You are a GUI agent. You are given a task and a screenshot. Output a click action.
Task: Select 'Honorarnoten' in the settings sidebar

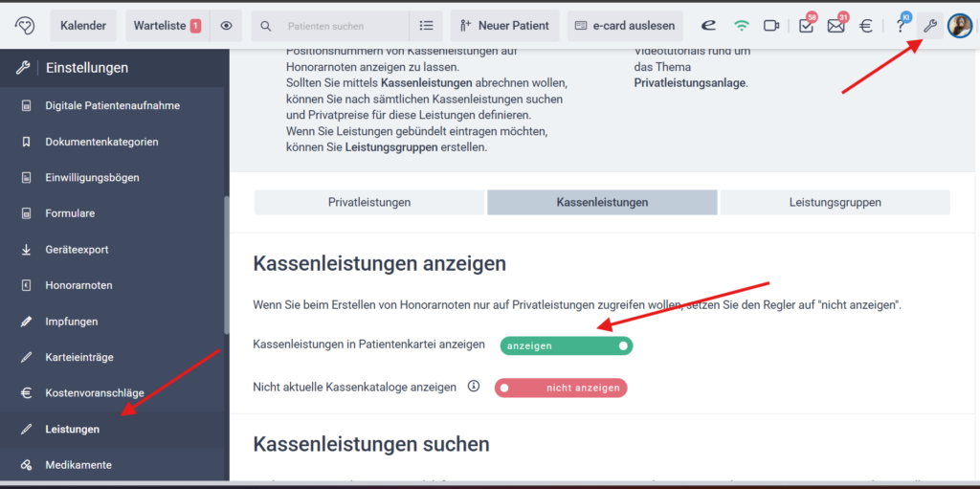tap(78, 285)
